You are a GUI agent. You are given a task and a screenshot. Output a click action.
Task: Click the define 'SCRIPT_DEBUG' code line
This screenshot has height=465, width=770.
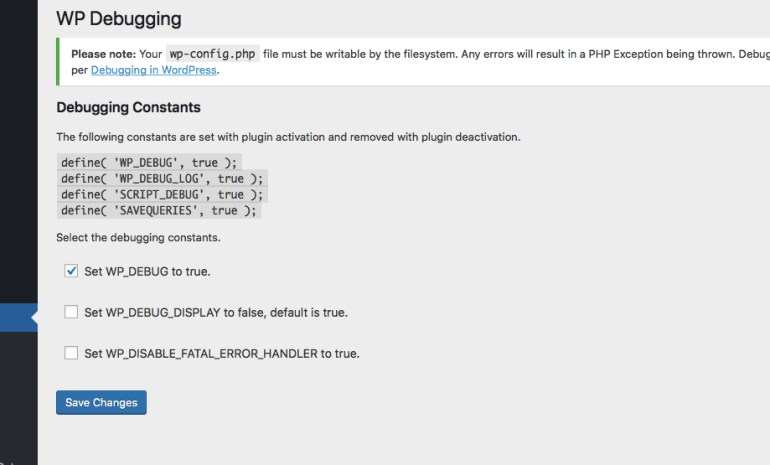coord(163,194)
